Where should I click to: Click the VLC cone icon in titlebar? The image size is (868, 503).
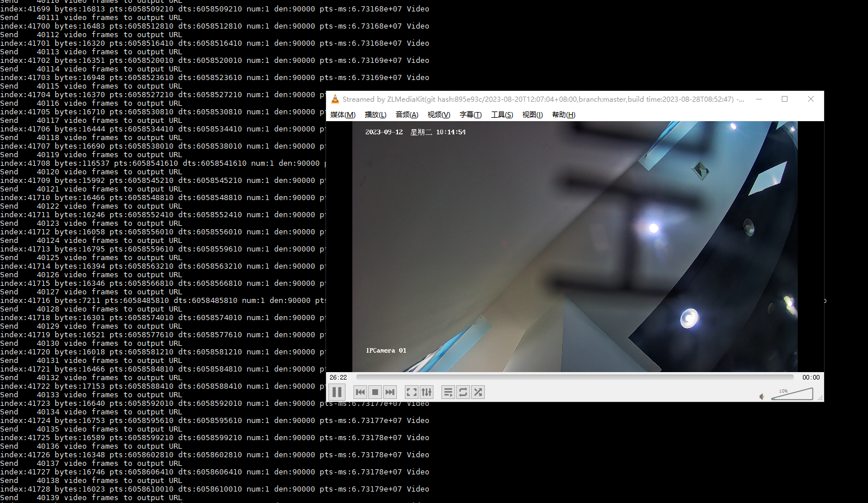[x=336, y=99]
